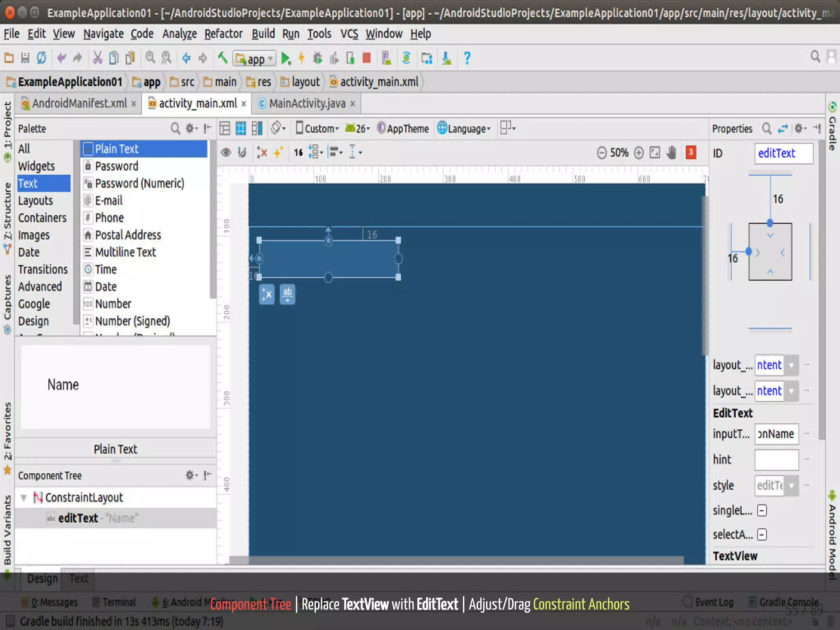
Task: Open the screen orientation dropdown
Action: coord(278,129)
